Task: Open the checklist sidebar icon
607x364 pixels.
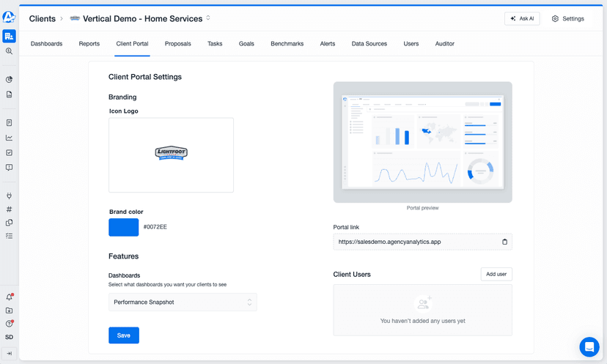Action: coord(9,236)
